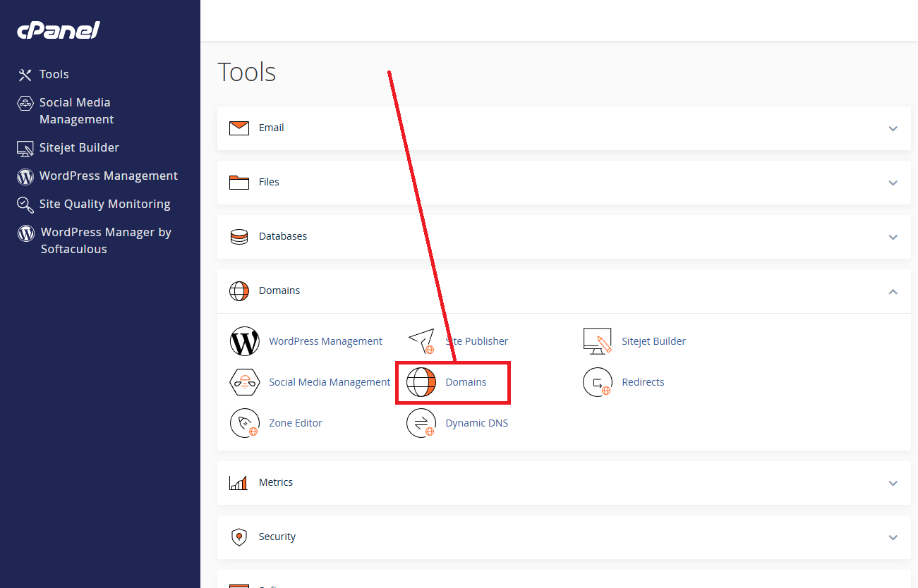Click the Security shield icon
The width and height of the screenshot is (918, 588).
coord(239,537)
